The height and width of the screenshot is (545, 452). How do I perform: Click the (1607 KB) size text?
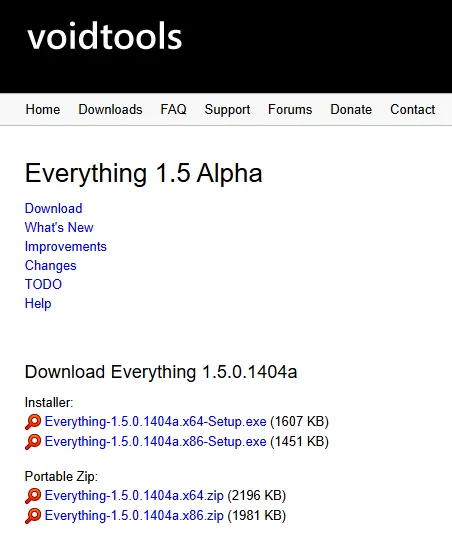[299, 422]
